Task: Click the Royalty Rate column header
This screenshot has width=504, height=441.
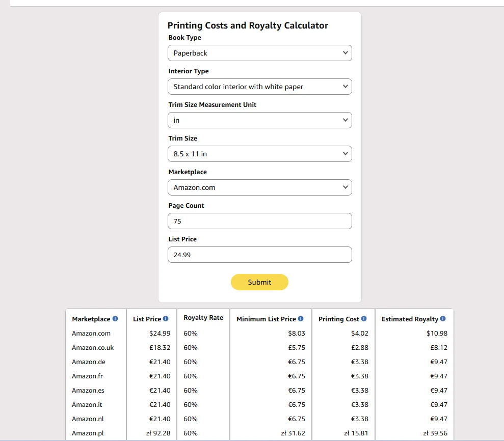Action: tap(203, 318)
